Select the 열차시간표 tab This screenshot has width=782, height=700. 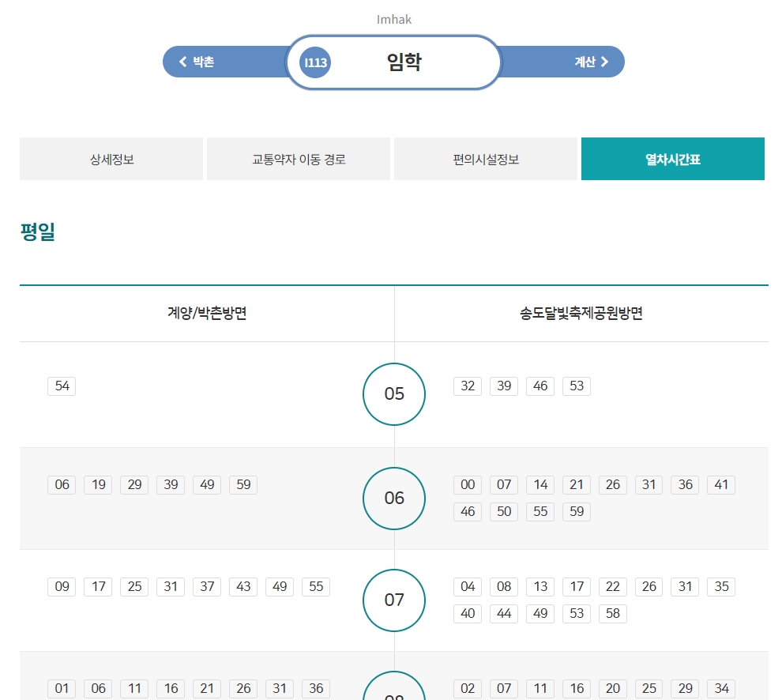tap(672, 159)
